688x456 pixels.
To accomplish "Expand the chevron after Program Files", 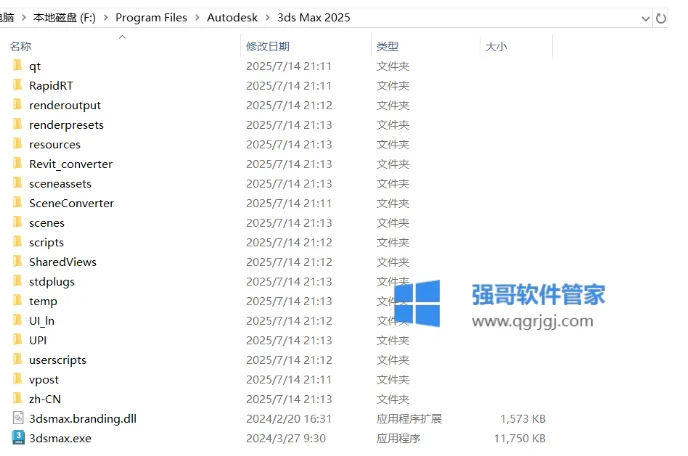I will (x=197, y=18).
